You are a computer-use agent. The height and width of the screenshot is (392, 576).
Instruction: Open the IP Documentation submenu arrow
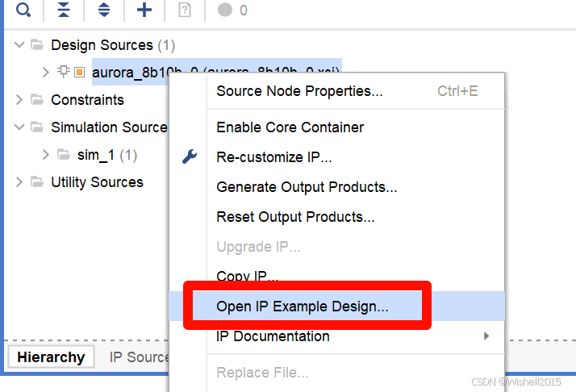[x=486, y=336]
